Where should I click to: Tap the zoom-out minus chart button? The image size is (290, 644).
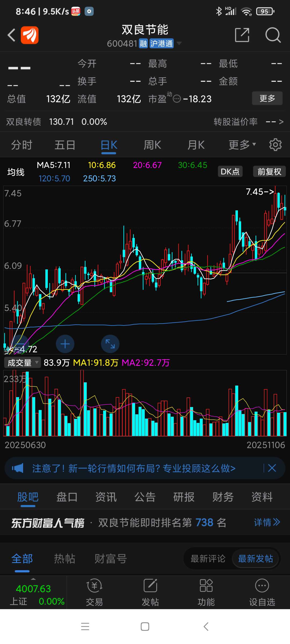(20, 344)
